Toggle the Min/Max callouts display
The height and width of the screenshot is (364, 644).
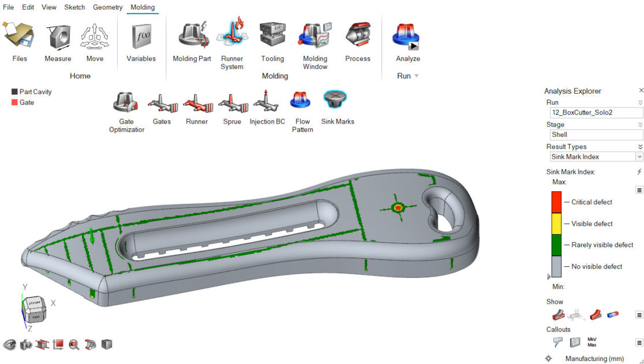click(x=591, y=343)
